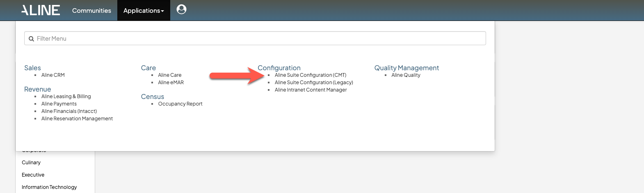Click the ALINE logo
Image resolution: width=644 pixels, height=193 pixels.
tap(41, 10)
